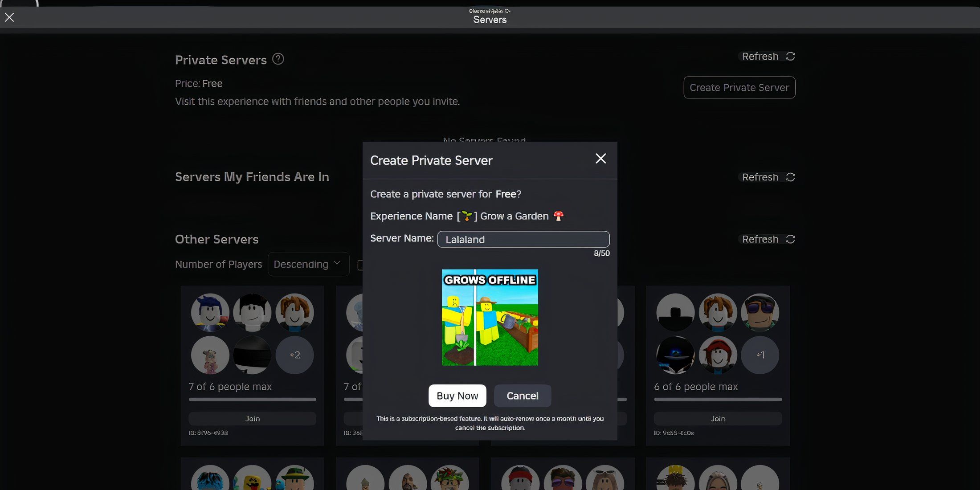Screen dimensions: 980x490
Task: Close the Create Private Server dialog
Action: click(600, 159)
